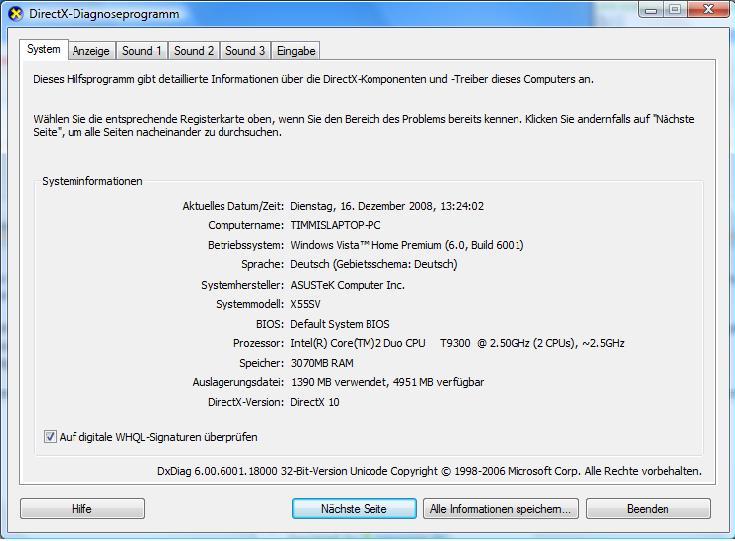This screenshot has width=735, height=541.
Task: Click the DxDiag 6.00.6001.18000 copyright line
Action: pyautogui.click(x=429, y=471)
